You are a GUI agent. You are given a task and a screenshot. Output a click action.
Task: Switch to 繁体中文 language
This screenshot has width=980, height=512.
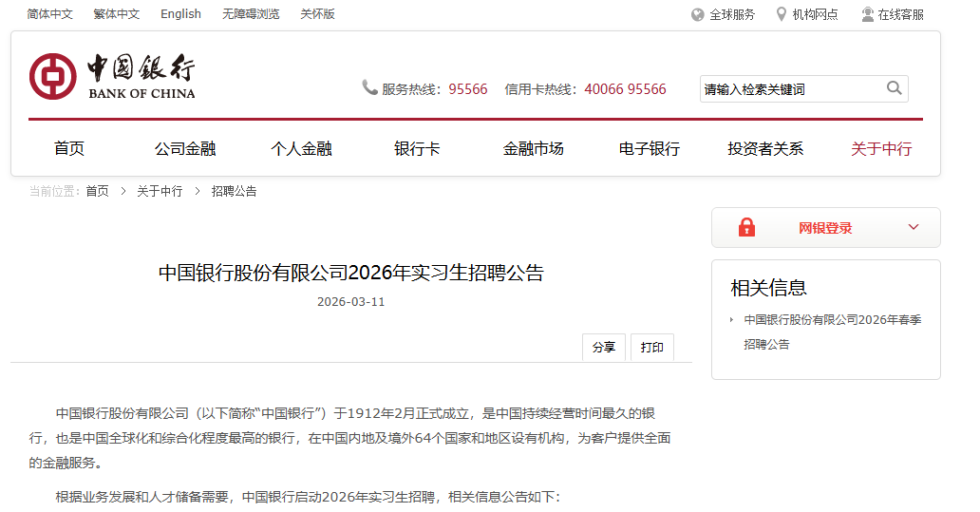click(117, 13)
